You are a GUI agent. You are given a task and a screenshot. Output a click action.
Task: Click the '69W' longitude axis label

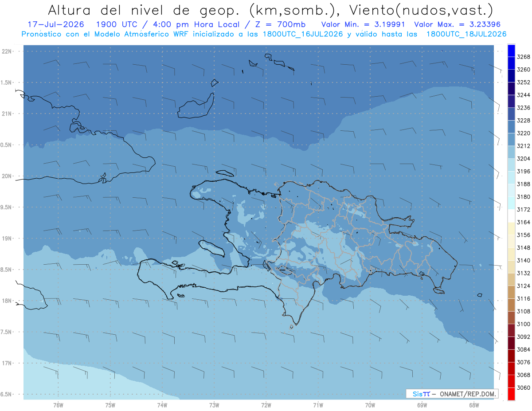coord(422,405)
